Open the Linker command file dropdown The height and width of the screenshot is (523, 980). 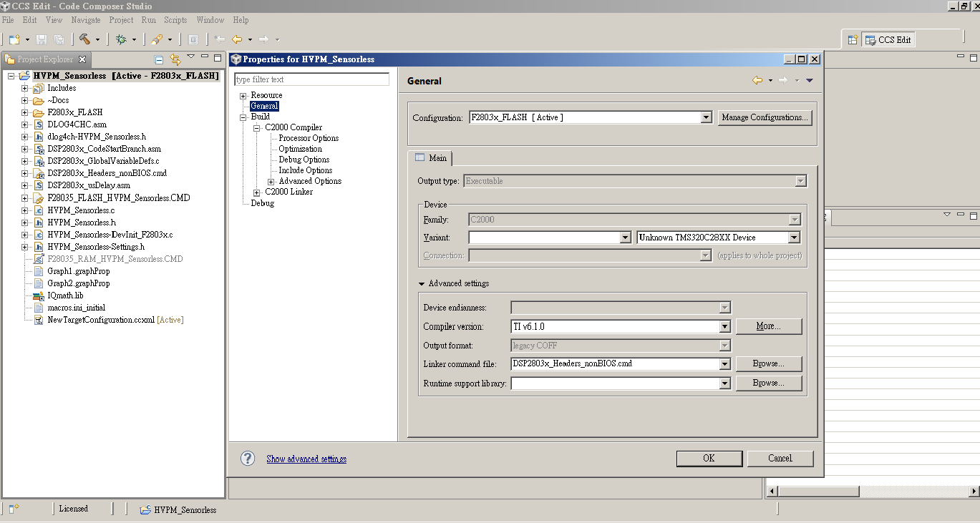(x=724, y=363)
